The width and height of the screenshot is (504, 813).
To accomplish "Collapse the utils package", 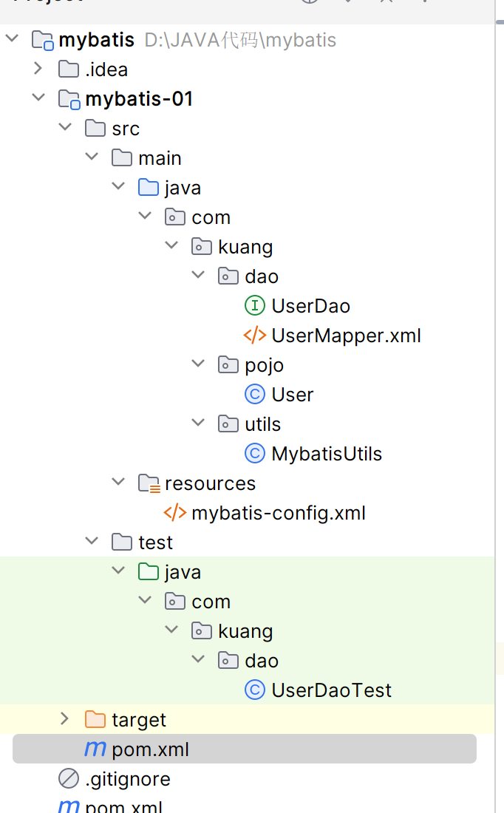I will tap(198, 424).
